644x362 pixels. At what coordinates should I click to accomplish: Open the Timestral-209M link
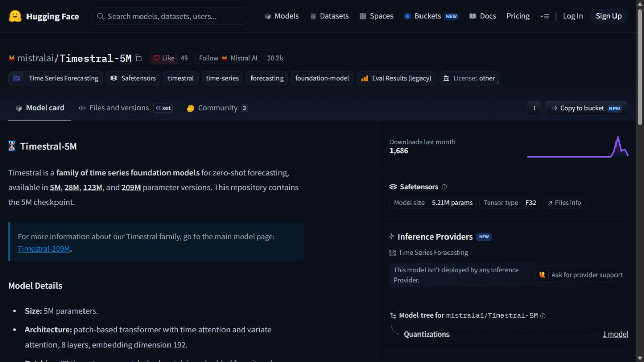(44, 249)
